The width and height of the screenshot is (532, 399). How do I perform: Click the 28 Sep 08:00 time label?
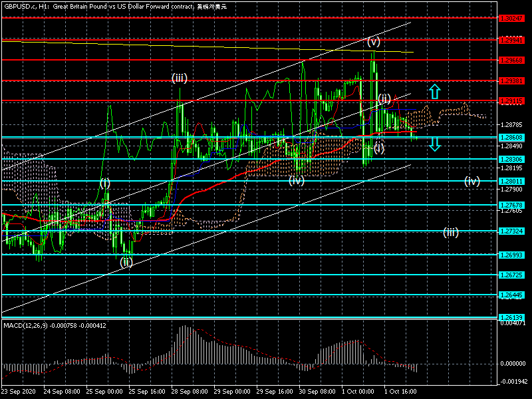pos(190,392)
